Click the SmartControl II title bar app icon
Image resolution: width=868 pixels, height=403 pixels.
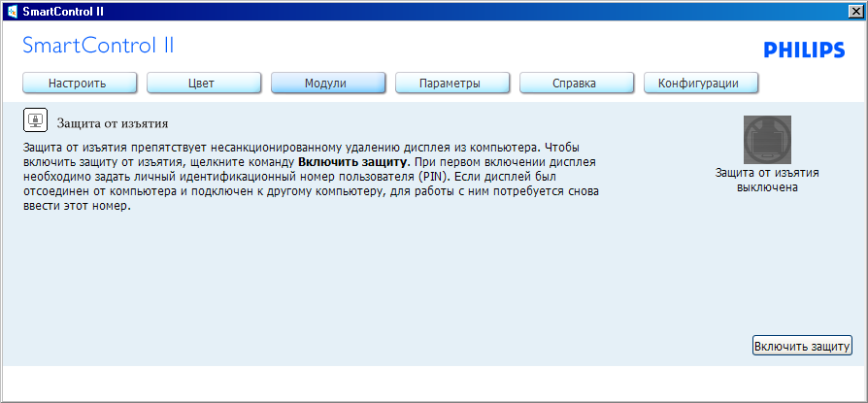coord(13,11)
